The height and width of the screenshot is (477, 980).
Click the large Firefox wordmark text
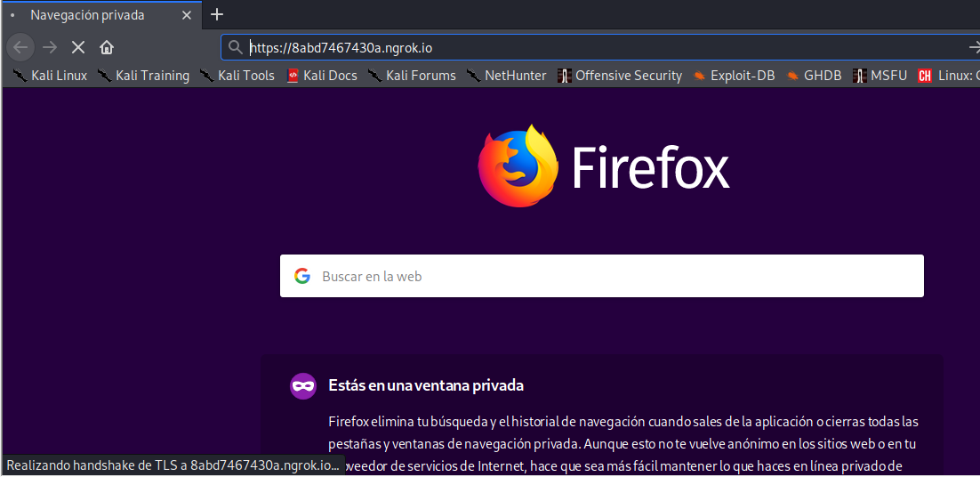651,167
